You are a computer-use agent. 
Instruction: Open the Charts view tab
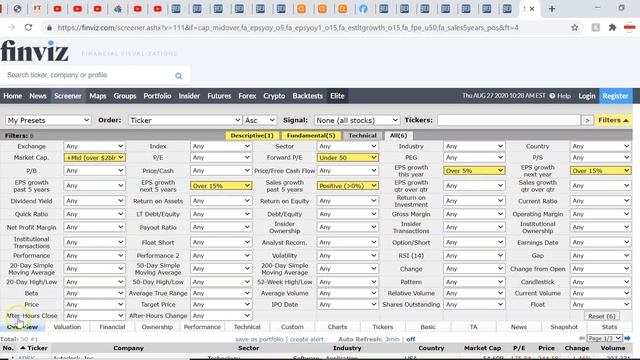337,327
